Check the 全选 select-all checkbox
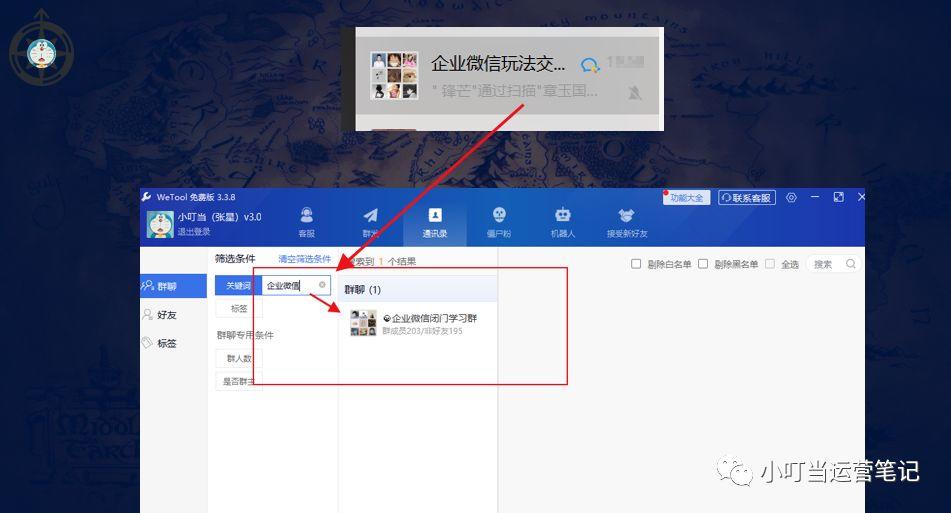 click(770, 264)
